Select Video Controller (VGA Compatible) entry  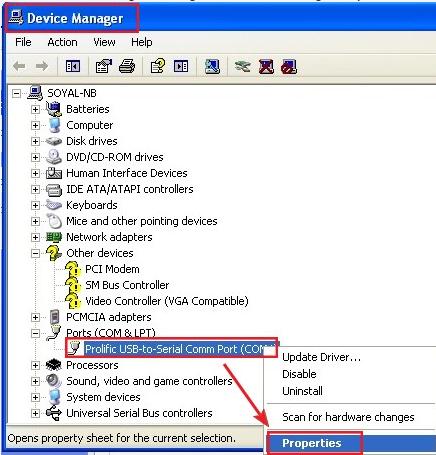(x=167, y=301)
